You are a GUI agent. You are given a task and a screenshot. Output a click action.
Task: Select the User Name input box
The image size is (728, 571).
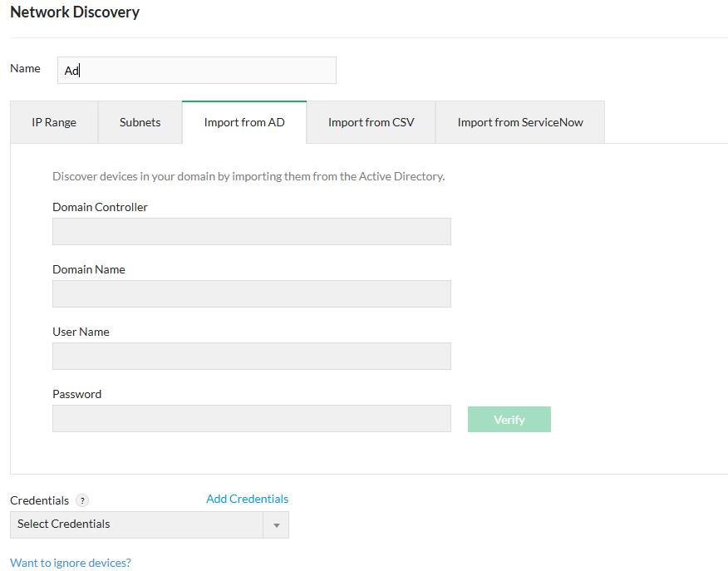pyautogui.click(x=251, y=357)
